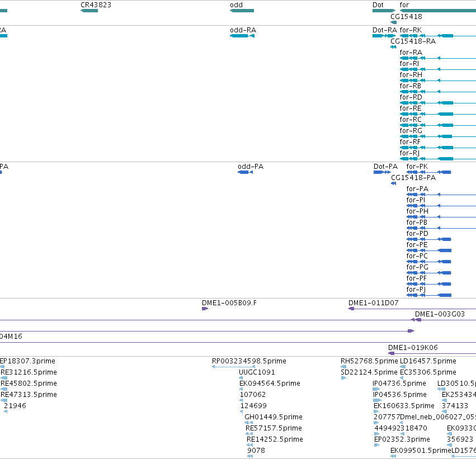Screen dimensions: 476x459
Task: Click the for-PI protein label
Action: 416,200
